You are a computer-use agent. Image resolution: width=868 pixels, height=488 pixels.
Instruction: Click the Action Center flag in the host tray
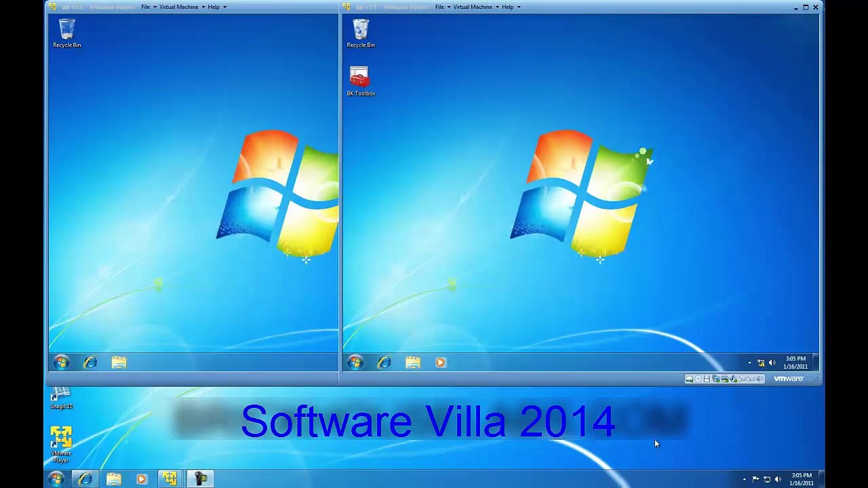point(755,479)
